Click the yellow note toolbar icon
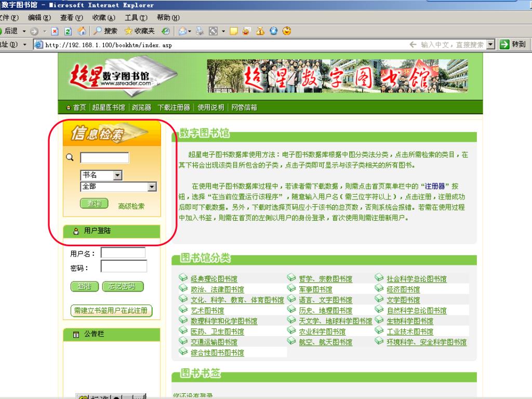532x399 pixels. point(233,31)
